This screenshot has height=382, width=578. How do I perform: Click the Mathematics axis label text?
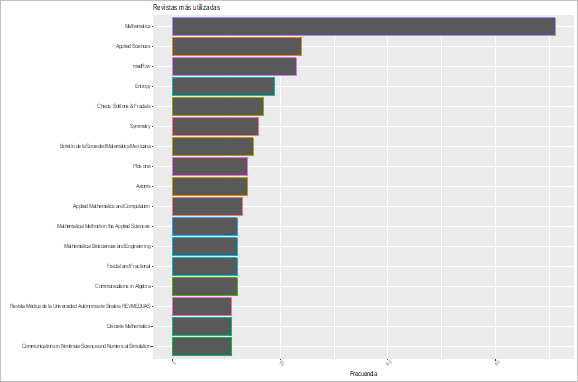tap(137, 26)
